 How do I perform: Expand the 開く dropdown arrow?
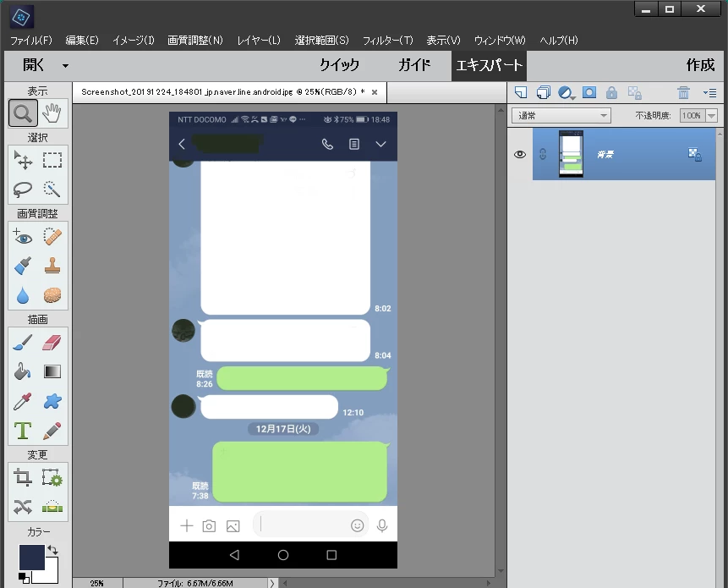[x=65, y=66]
